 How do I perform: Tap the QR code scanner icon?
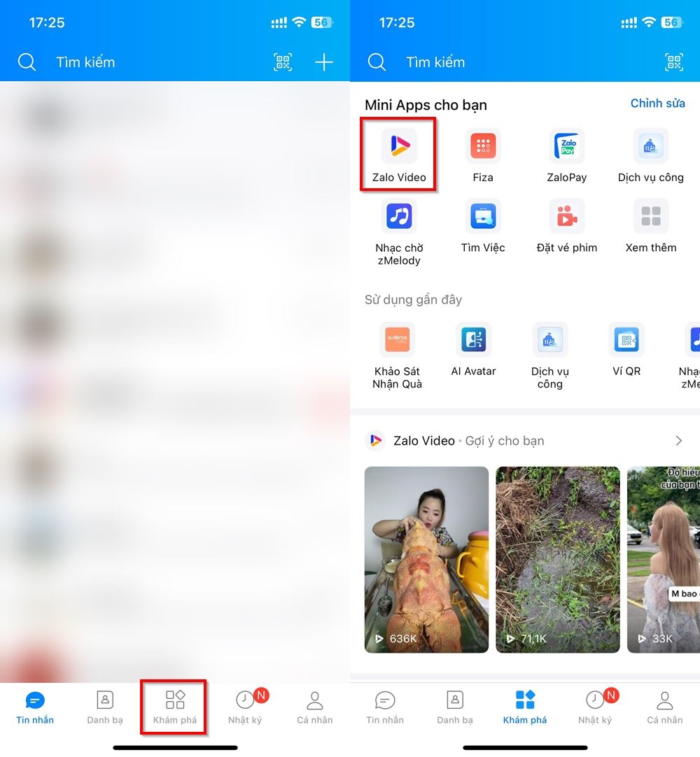tap(673, 62)
